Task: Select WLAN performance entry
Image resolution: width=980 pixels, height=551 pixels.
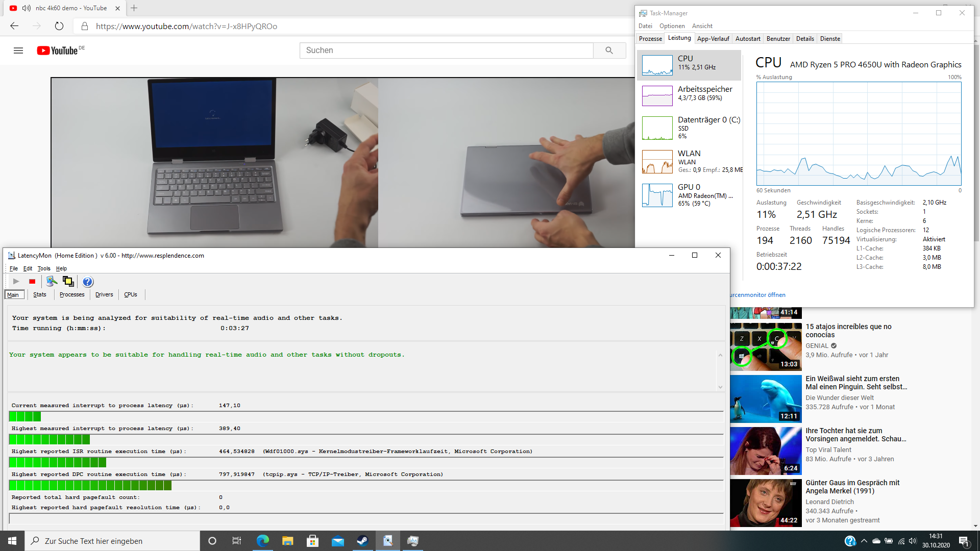Action: pos(689,161)
